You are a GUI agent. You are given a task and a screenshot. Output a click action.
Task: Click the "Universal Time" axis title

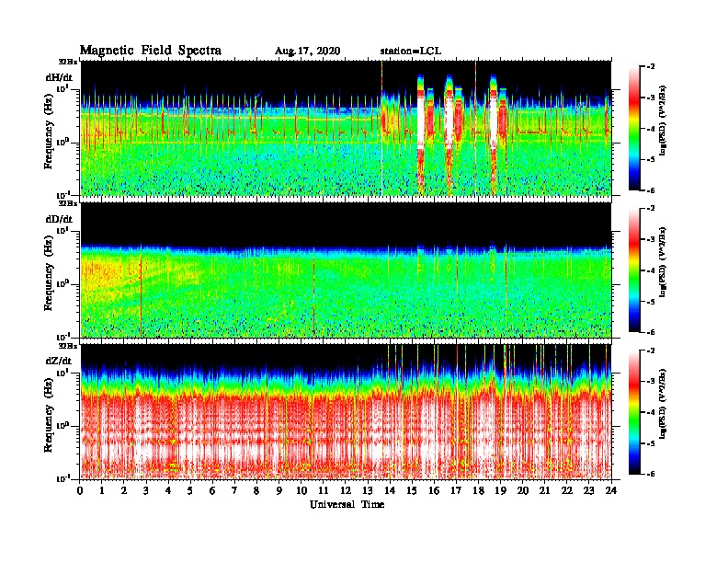point(347,504)
